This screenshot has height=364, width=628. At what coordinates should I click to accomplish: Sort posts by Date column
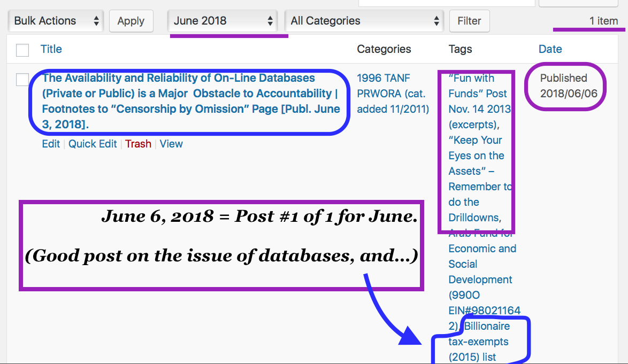[x=550, y=49]
